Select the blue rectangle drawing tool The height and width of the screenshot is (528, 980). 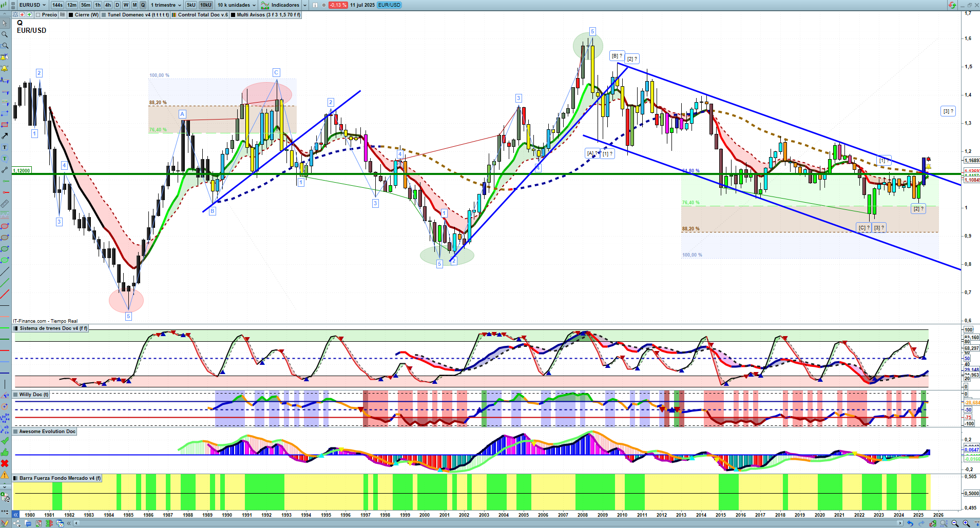[x=5, y=113]
